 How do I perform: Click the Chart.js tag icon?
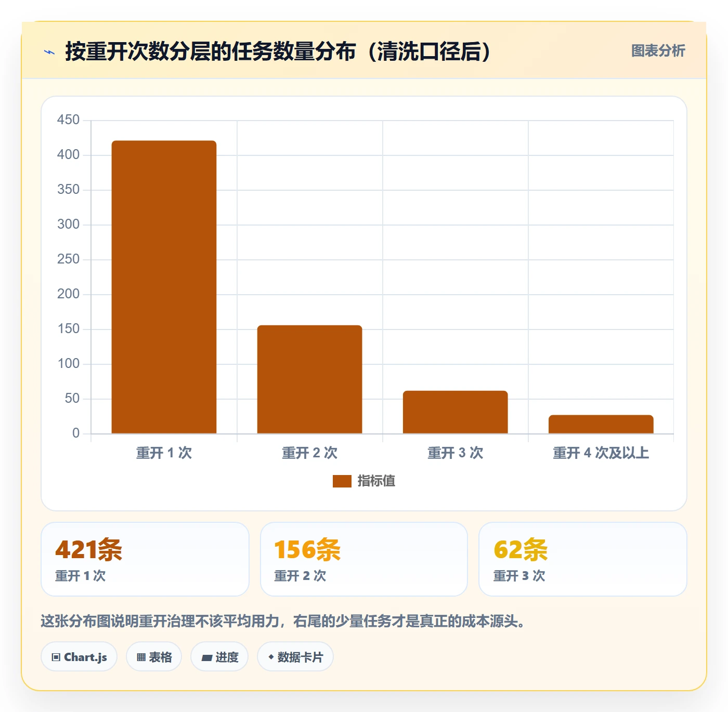[x=56, y=657]
